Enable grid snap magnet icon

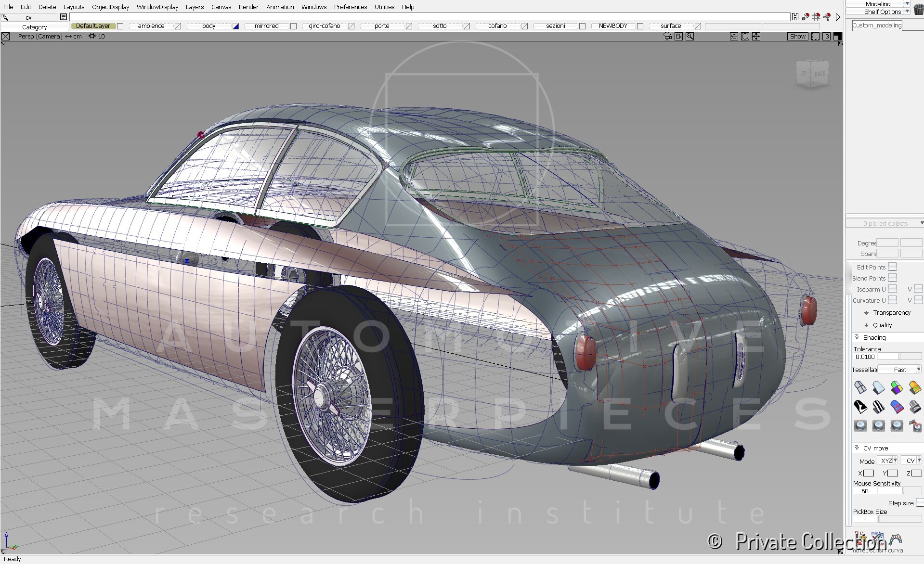point(816,17)
